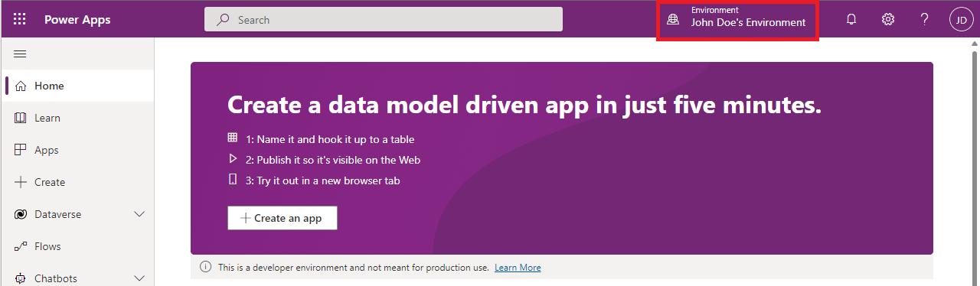Click the play icon beside step 2

tap(233, 159)
